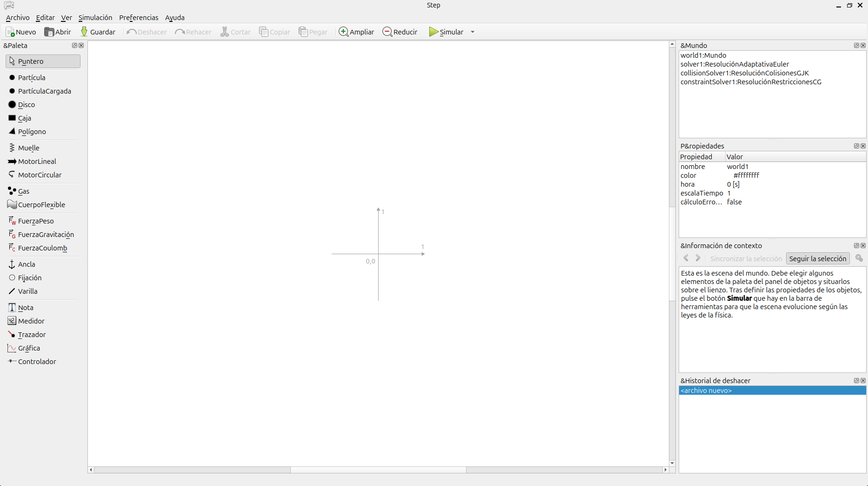
Task: Choose the Gas tool from the palette
Action: coord(23,191)
